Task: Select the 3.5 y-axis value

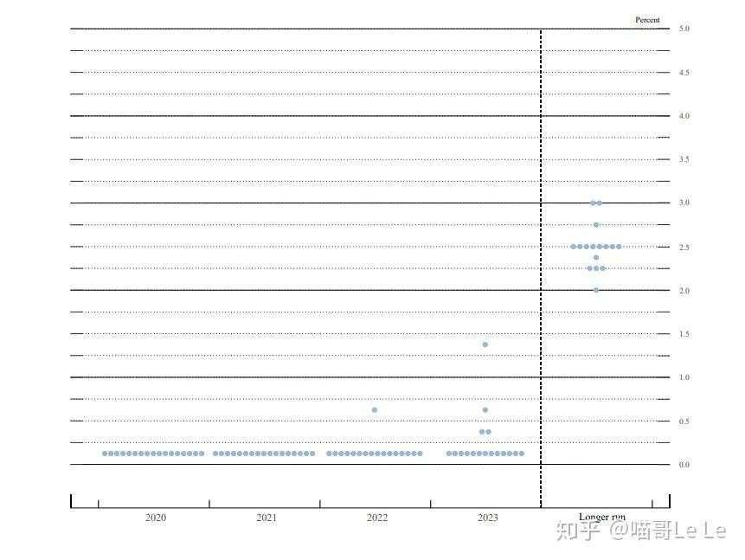Action: [x=684, y=159]
